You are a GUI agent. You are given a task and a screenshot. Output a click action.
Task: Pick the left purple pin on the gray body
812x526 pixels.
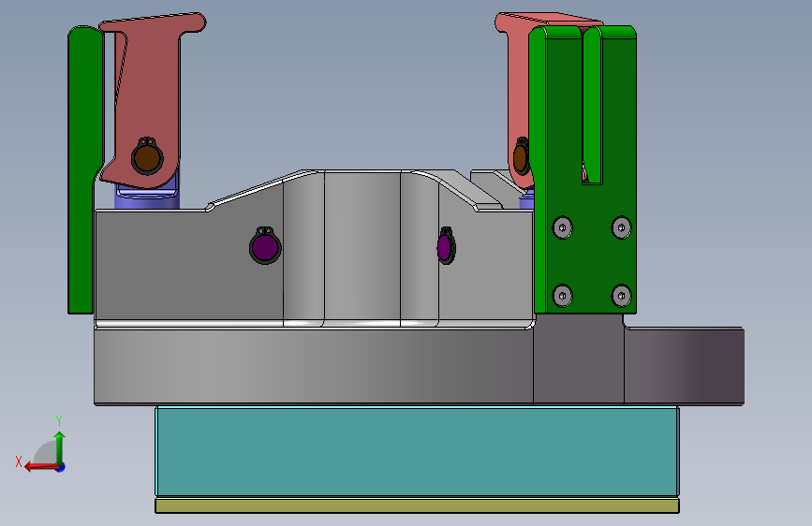(x=265, y=246)
